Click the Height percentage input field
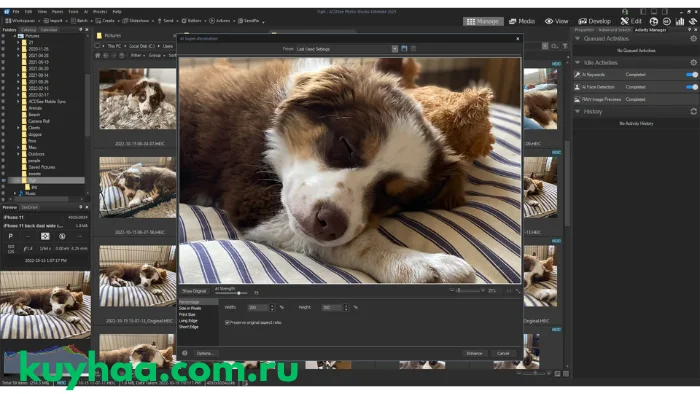 332,307
